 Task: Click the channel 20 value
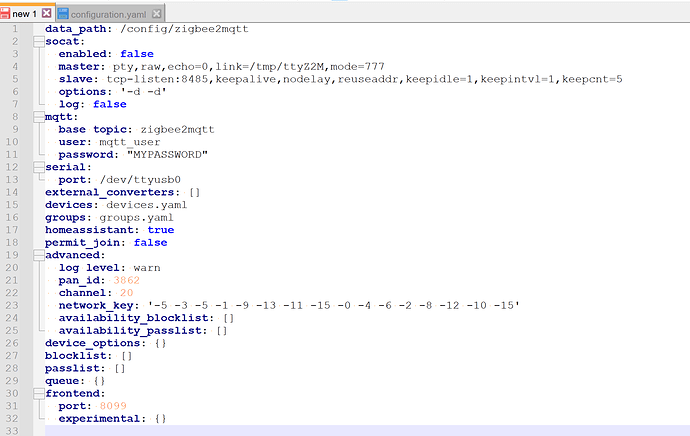coord(126,293)
